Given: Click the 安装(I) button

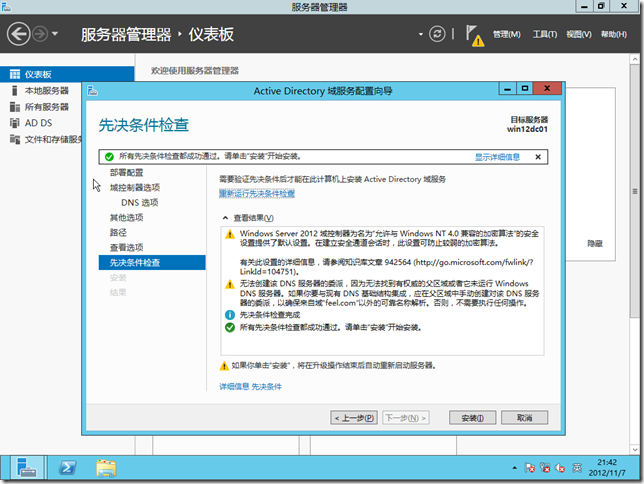Looking at the screenshot, I should click(x=472, y=418).
